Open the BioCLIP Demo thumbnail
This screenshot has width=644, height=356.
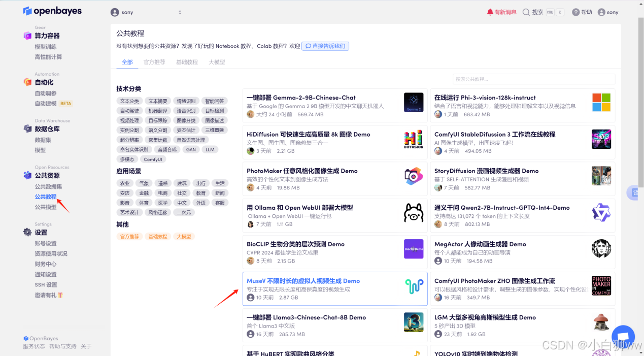[x=414, y=249]
